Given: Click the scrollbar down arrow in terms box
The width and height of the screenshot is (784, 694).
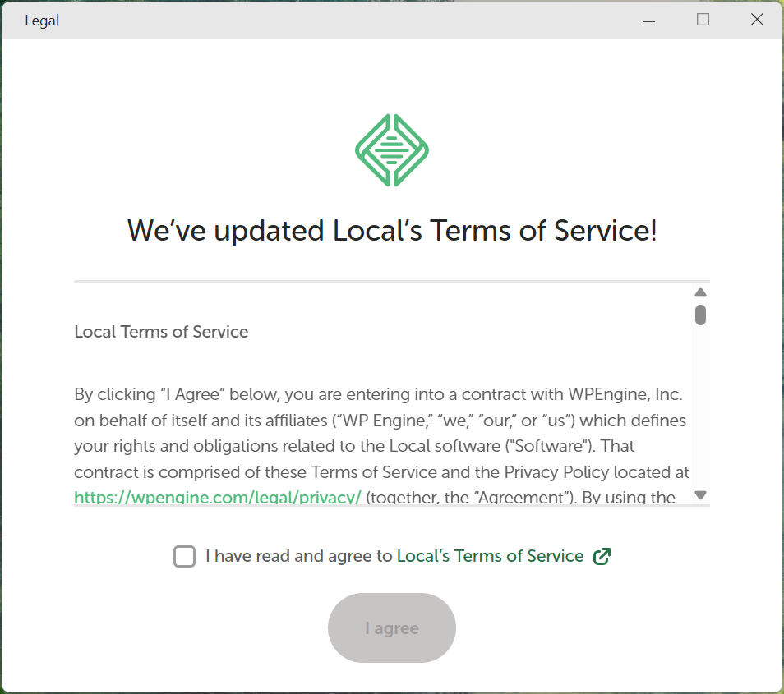Looking at the screenshot, I should pos(700,494).
